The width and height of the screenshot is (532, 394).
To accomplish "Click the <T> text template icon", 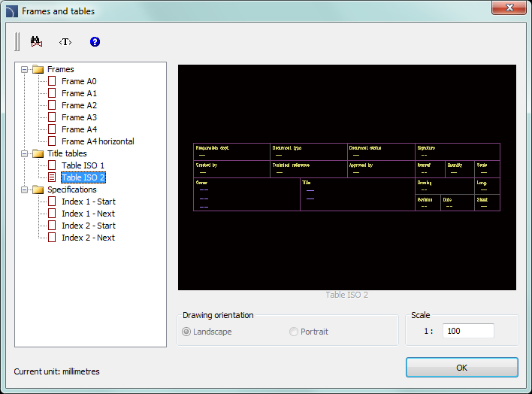I will pos(65,42).
